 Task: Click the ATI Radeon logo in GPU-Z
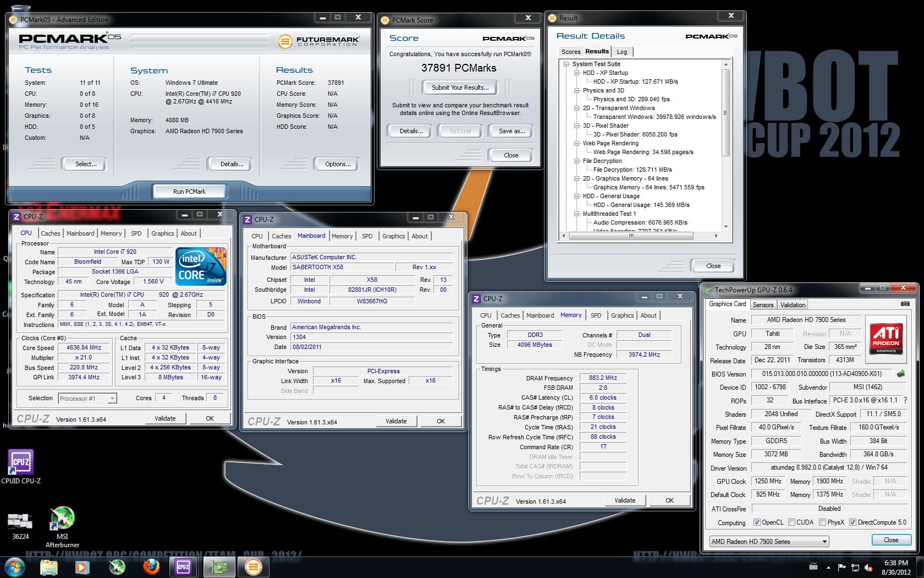point(886,339)
